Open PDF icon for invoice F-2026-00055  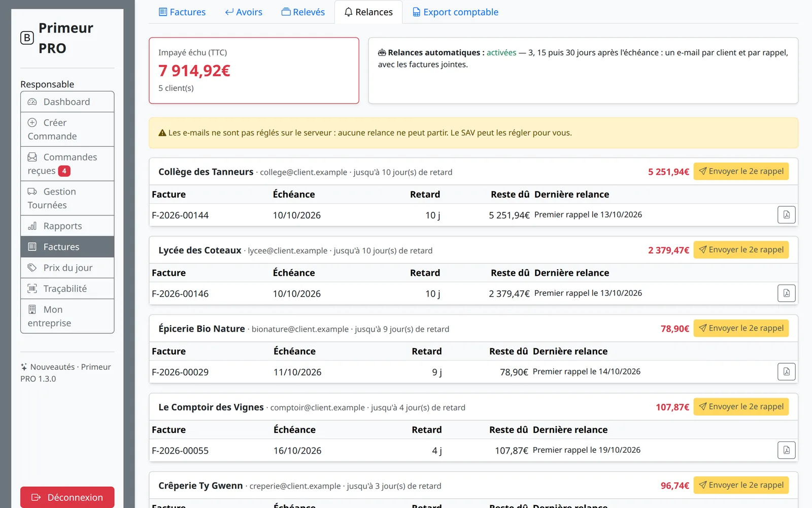tap(786, 450)
